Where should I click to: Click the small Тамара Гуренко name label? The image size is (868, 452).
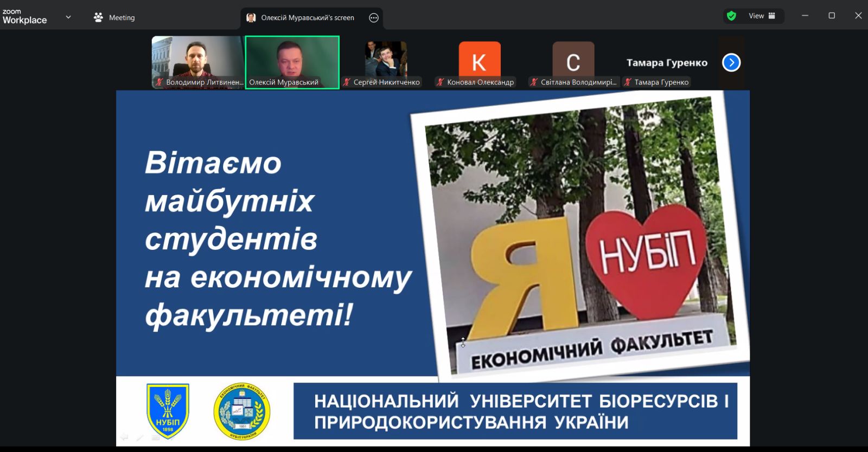point(662,82)
